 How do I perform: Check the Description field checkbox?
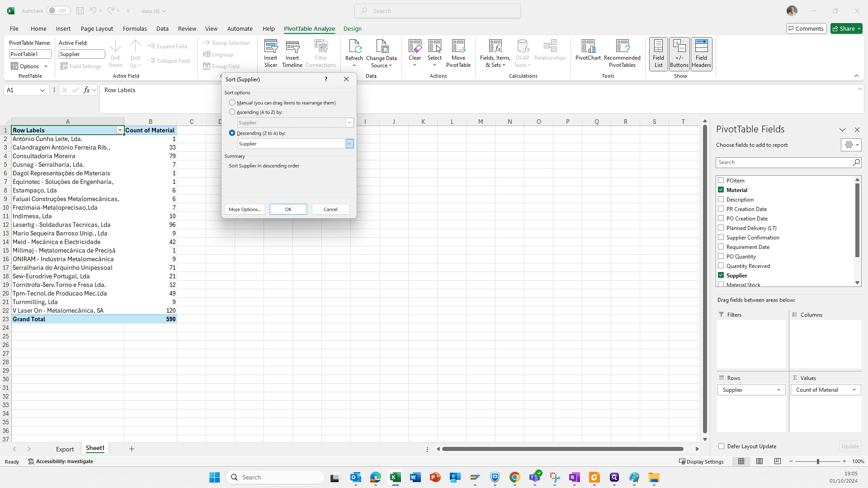coord(721,199)
